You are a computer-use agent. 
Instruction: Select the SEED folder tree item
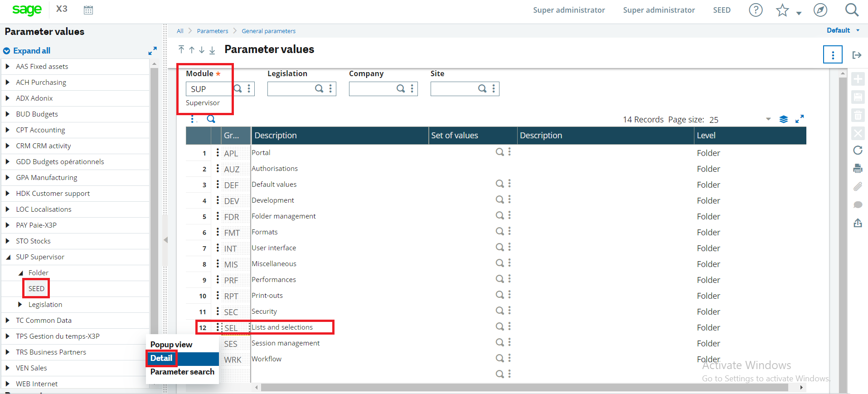click(36, 288)
